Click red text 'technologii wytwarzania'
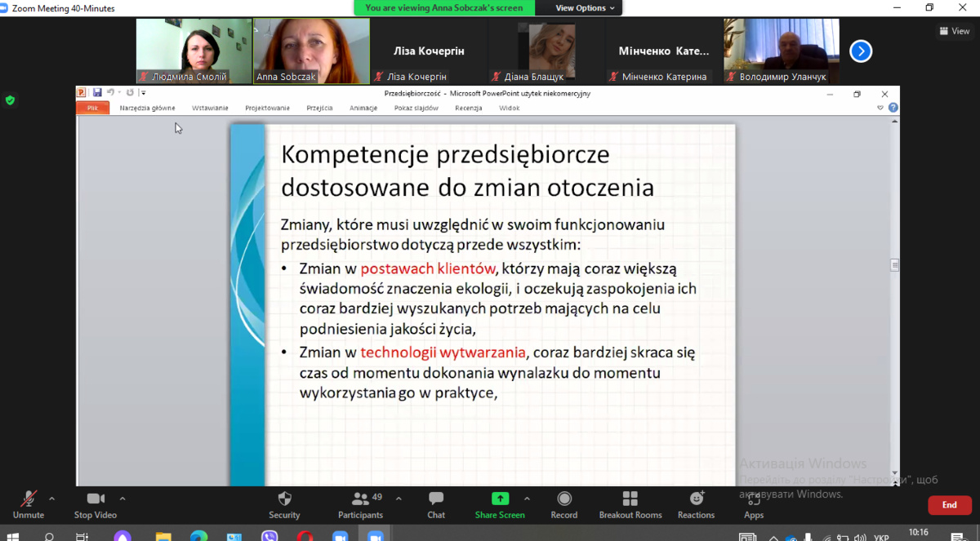The height and width of the screenshot is (541, 980). coord(443,353)
